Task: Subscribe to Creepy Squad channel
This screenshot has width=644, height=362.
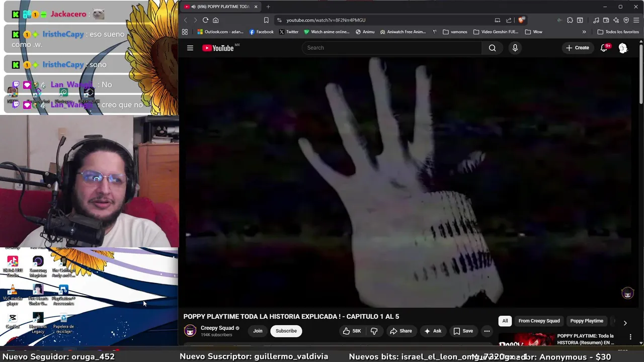Action: click(286, 331)
